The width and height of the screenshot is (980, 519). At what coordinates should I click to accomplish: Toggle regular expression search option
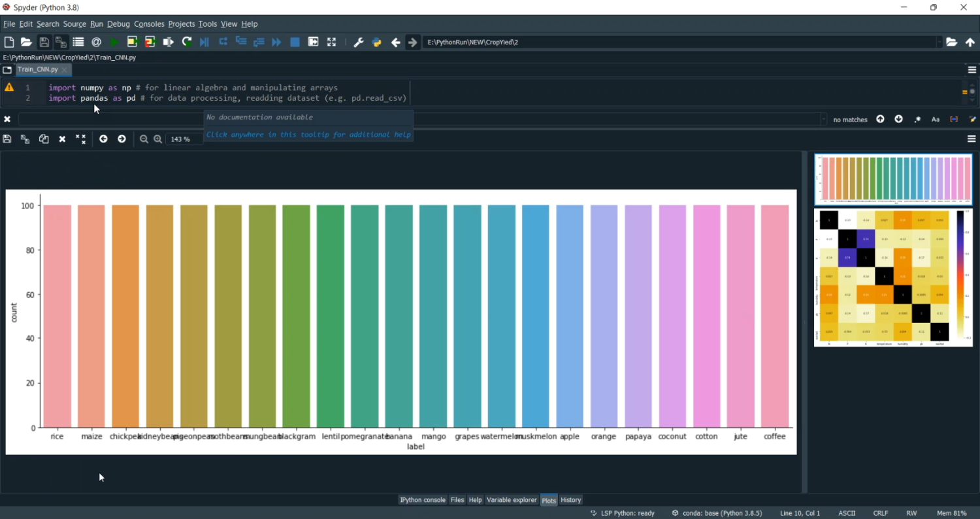[x=917, y=120]
